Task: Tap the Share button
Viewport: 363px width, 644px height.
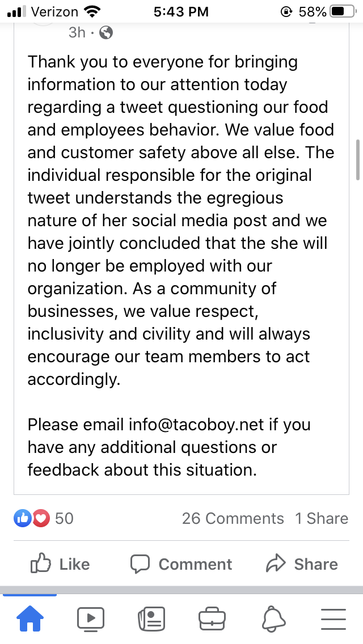Action: pos(302,564)
